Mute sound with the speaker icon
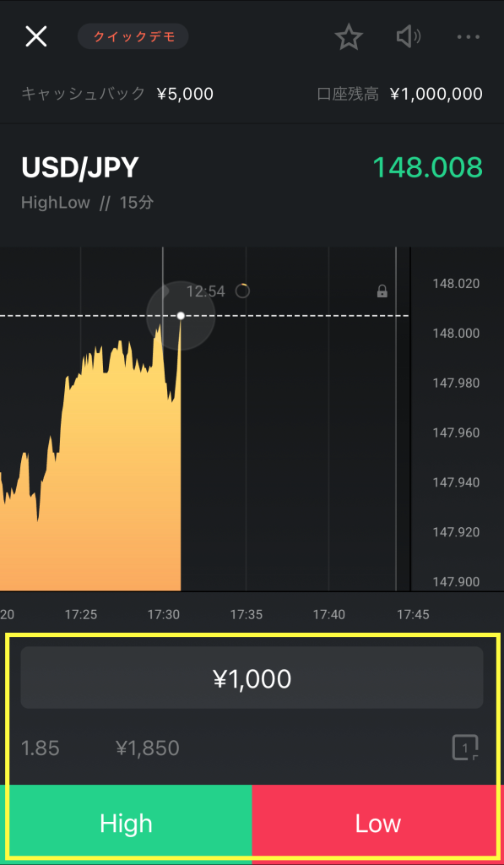Viewport: 504px width, 865px height. 409,37
